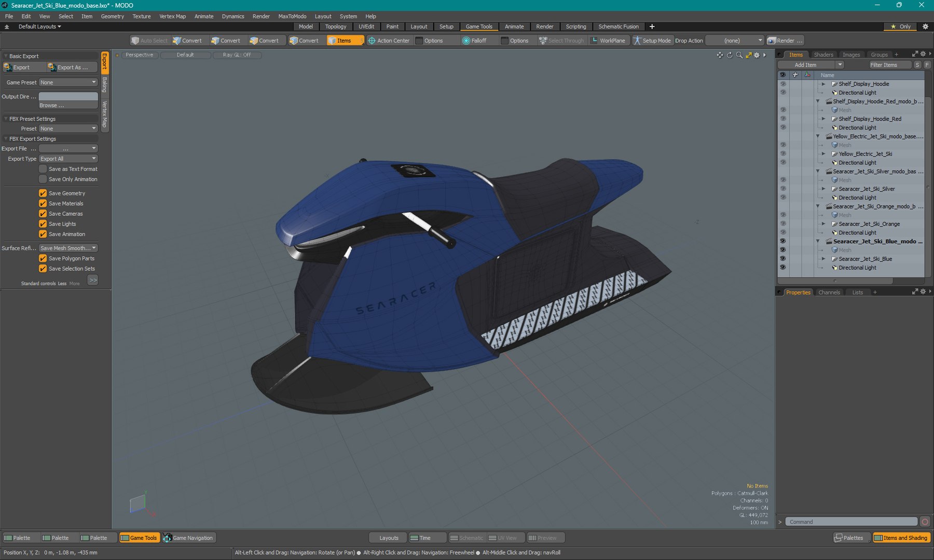Switch to the Channels tab
This screenshot has width=934, height=560.
point(829,292)
